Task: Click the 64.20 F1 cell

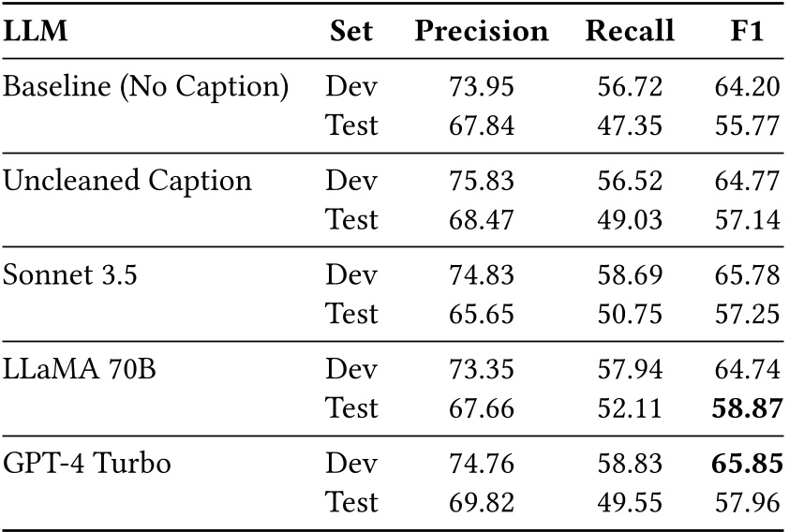Action: tap(747, 87)
